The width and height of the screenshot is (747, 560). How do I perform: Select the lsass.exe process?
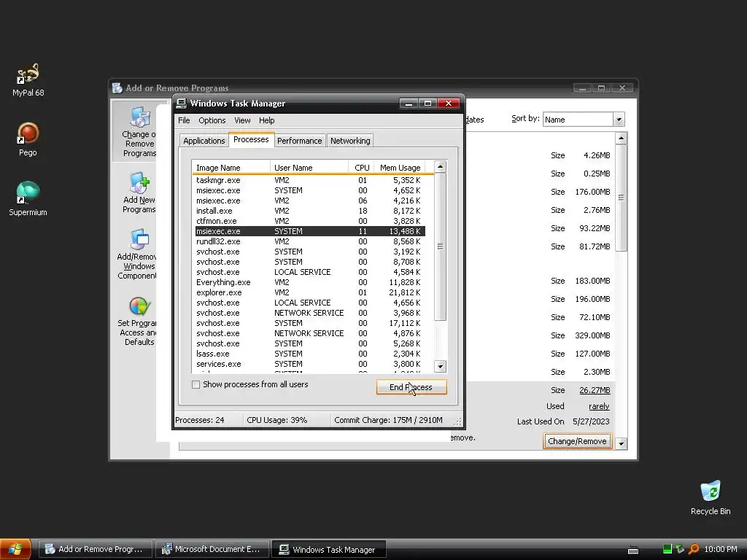309,354
